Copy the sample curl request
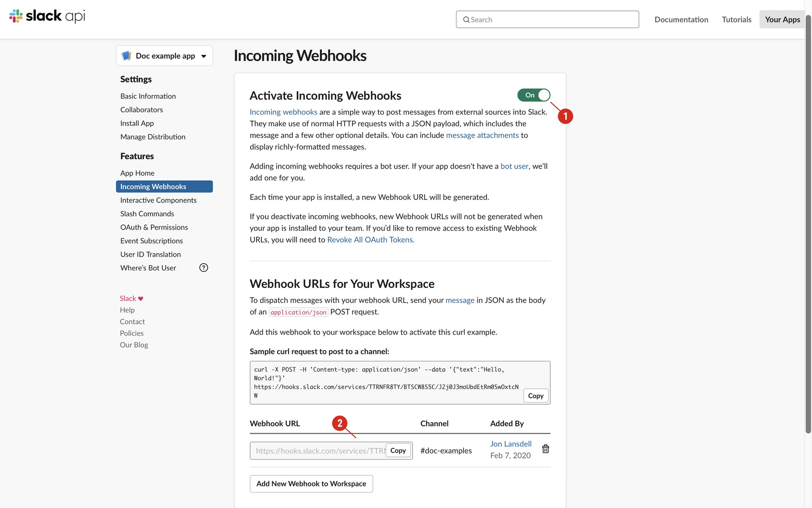This screenshot has height=508, width=812. 536,396
